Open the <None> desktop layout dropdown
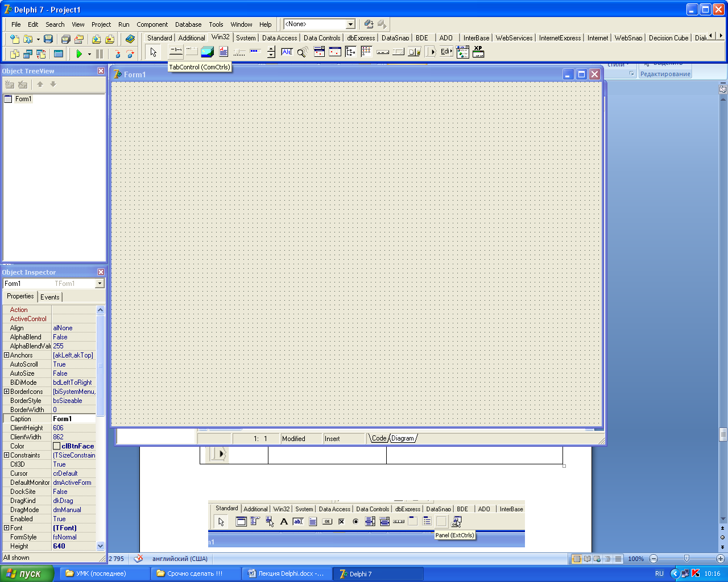 (x=350, y=24)
